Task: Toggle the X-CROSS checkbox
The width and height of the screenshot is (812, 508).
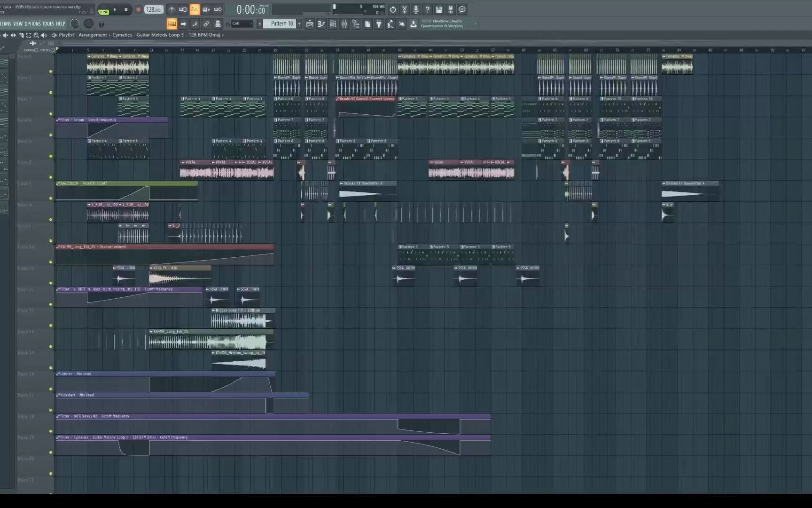Action: pos(37,50)
